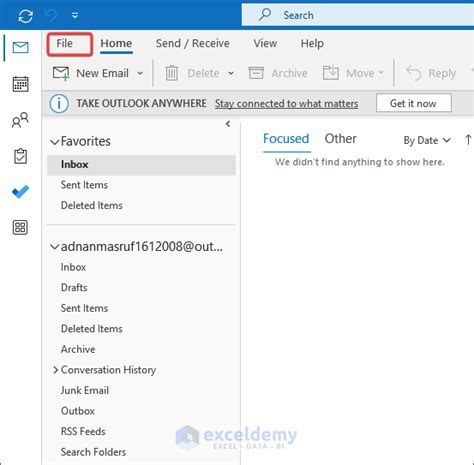Open More Apps grid icon in sidebar
Viewport: 474px width, 465px height.
click(20, 228)
